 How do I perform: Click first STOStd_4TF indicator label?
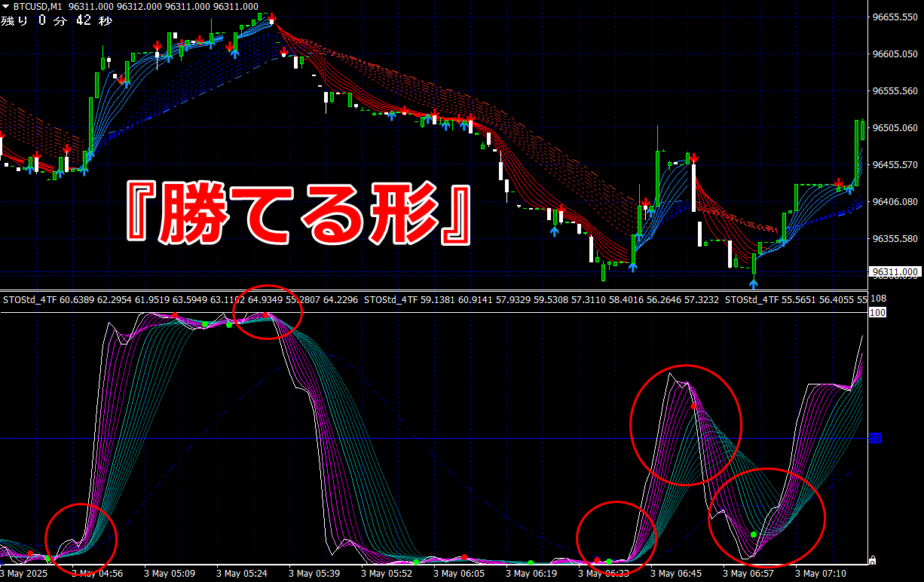coord(29,300)
